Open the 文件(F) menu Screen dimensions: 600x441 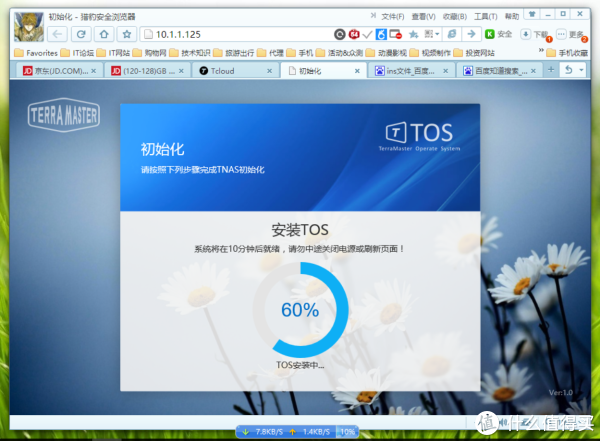click(393, 16)
